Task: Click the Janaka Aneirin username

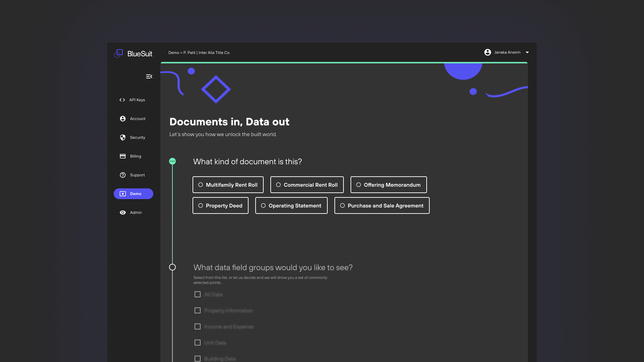Action: (x=507, y=52)
